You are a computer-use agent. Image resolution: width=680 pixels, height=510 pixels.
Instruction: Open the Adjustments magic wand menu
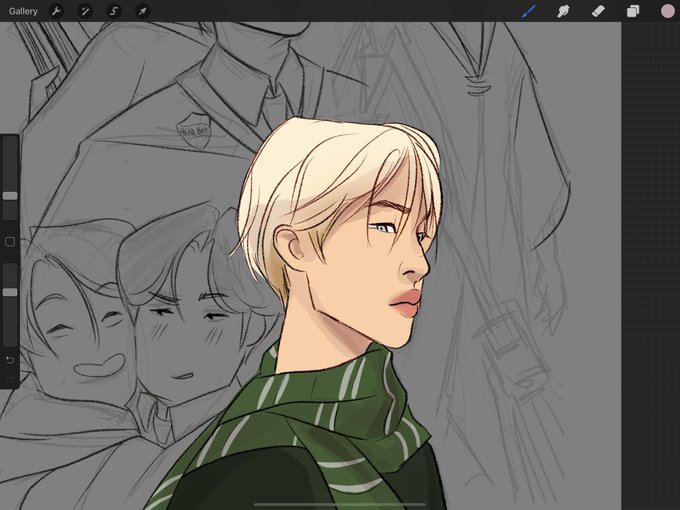[85, 11]
